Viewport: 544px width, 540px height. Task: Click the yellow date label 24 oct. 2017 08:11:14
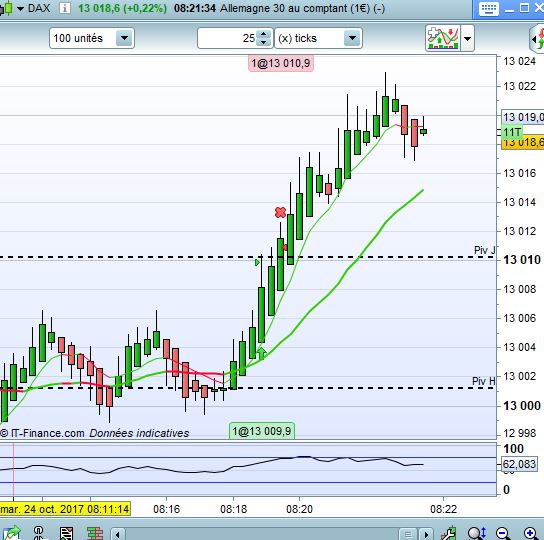[x=65, y=509]
